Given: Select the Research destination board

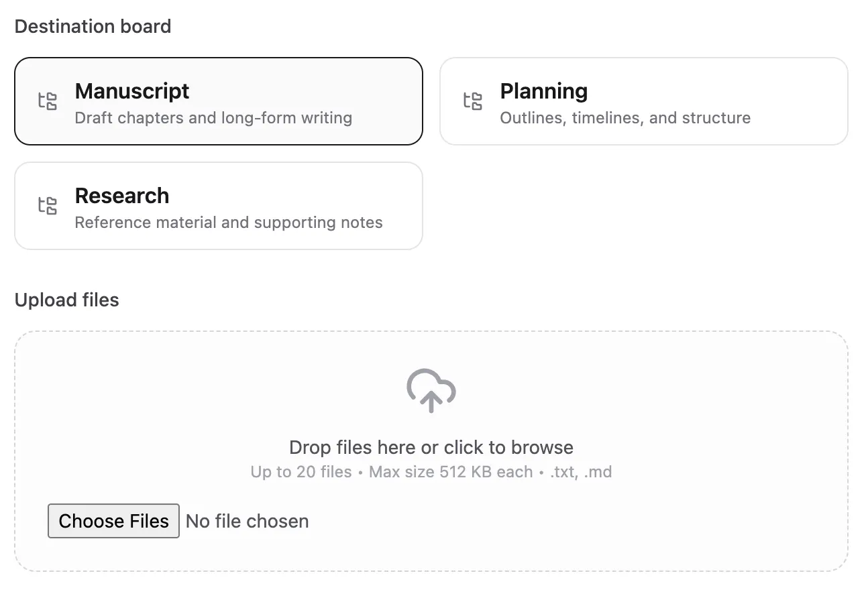Looking at the screenshot, I should (x=218, y=205).
